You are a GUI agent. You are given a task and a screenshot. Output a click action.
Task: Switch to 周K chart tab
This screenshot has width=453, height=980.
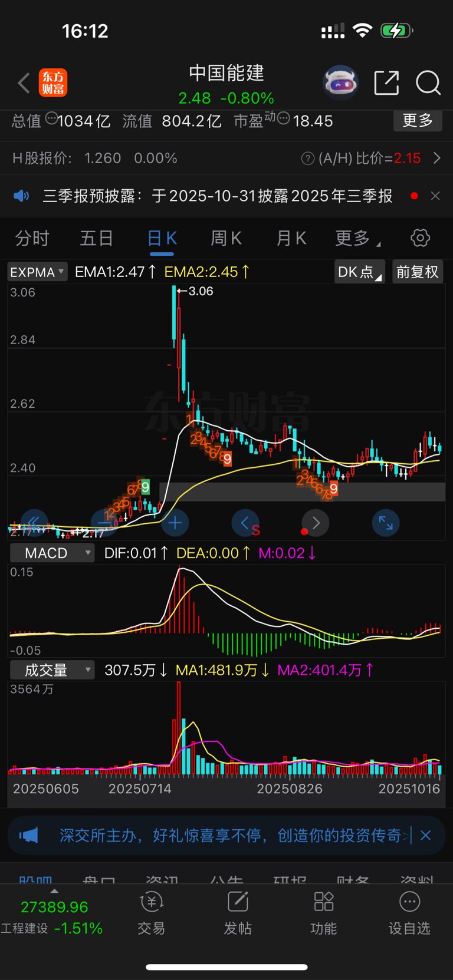(226, 238)
